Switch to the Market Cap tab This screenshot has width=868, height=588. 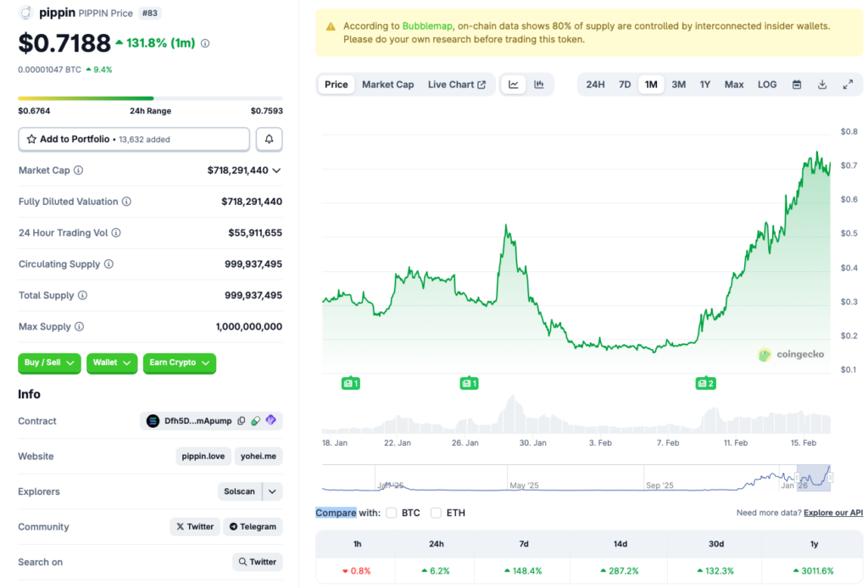(x=387, y=84)
